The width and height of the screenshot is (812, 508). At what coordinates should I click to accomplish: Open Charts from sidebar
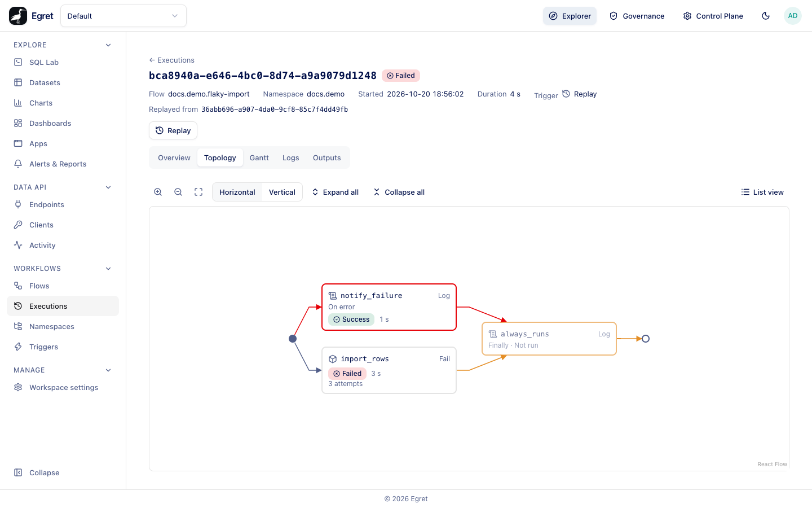[63, 103]
